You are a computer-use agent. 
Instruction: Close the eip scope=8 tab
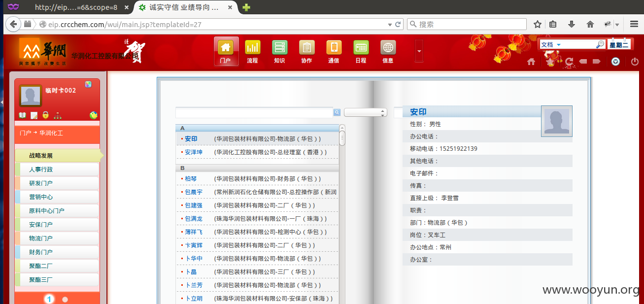pyautogui.click(x=127, y=8)
